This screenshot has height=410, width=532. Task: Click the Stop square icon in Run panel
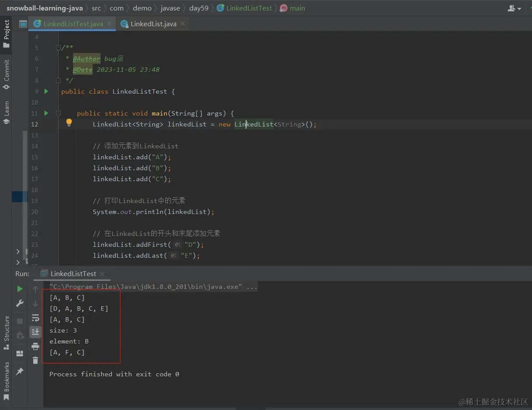[20, 321]
